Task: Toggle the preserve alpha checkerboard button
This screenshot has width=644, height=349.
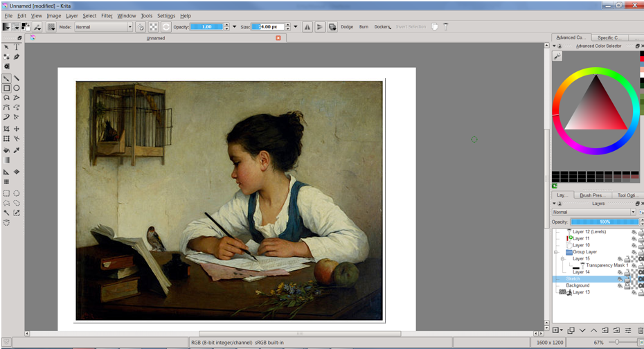Action: point(153,27)
